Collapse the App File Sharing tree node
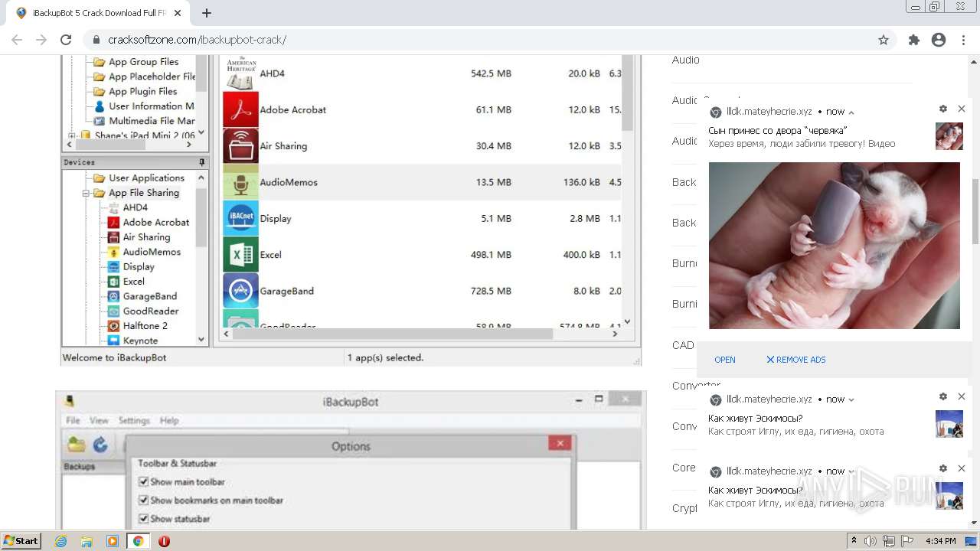Viewport: 980px width, 551px height. [x=87, y=194]
